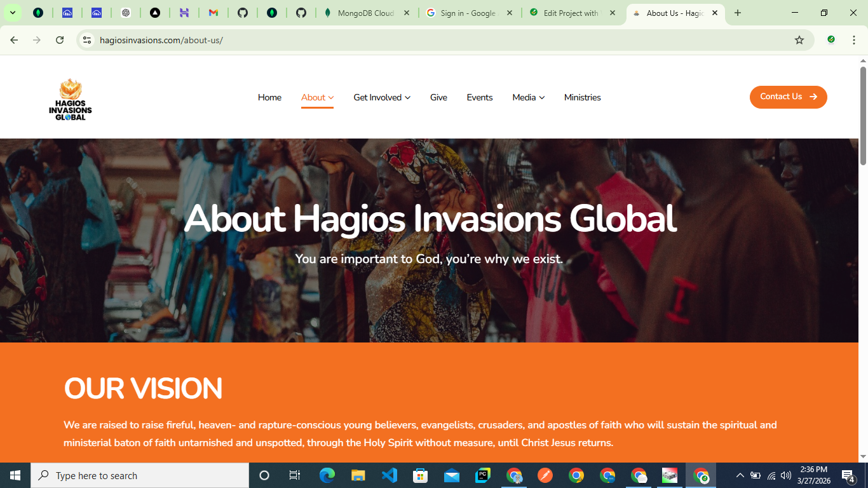This screenshot has height=488, width=868.
Task: Expand the About dropdown menu
Action: (317, 97)
